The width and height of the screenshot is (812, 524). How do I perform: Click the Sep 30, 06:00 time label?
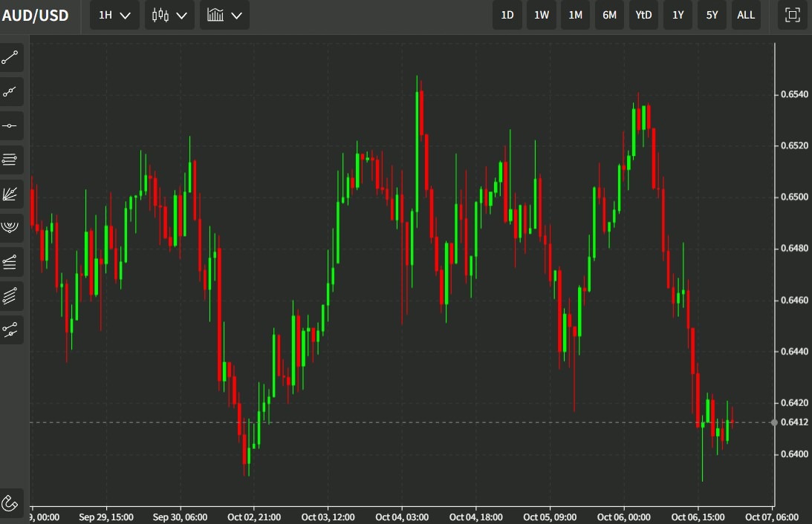[x=181, y=517]
